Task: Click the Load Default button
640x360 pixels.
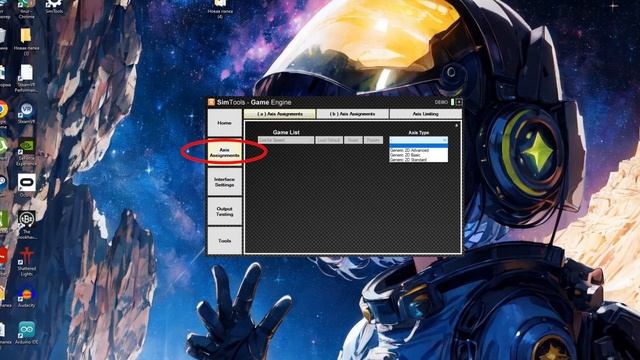Action: pyautogui.click(x=329, y=140)
